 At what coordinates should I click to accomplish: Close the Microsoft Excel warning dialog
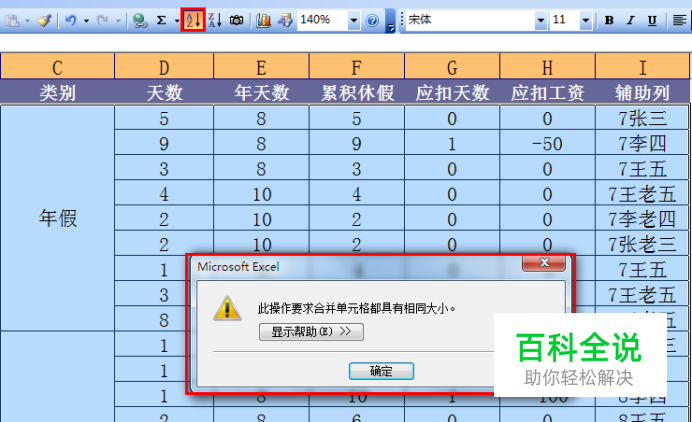click(x=544, y=264)
